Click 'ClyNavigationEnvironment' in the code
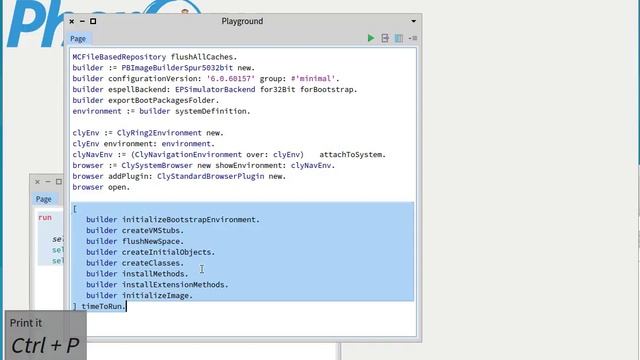Viewport: 640px width, 360px height. 188,155
